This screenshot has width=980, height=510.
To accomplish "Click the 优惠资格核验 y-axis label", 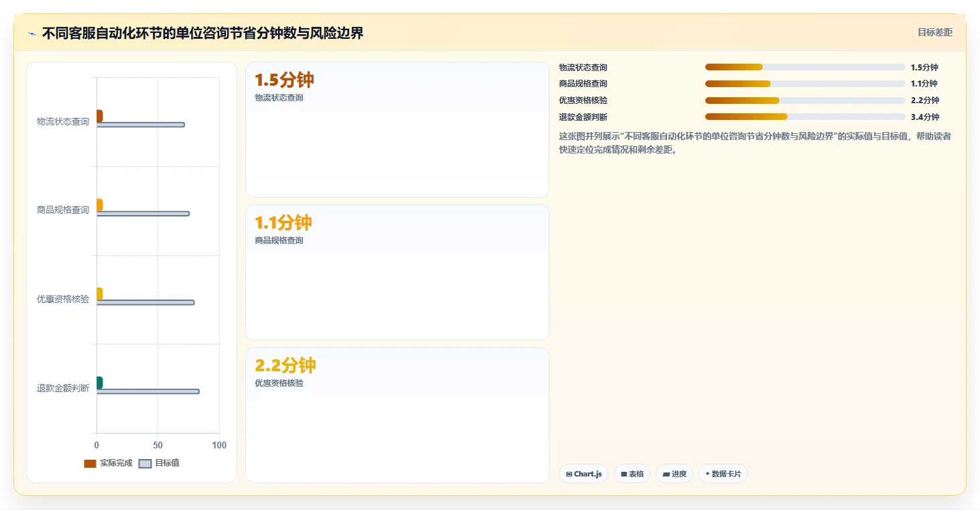I will pyautogui.click(x=63, y=299).
